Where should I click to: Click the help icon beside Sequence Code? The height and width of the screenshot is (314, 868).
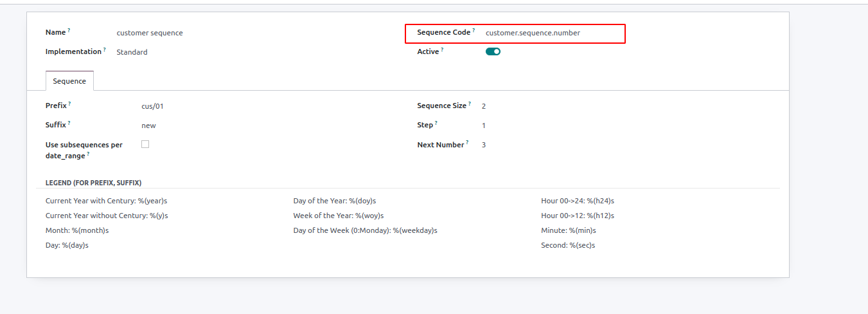click(x=474, y=30)
